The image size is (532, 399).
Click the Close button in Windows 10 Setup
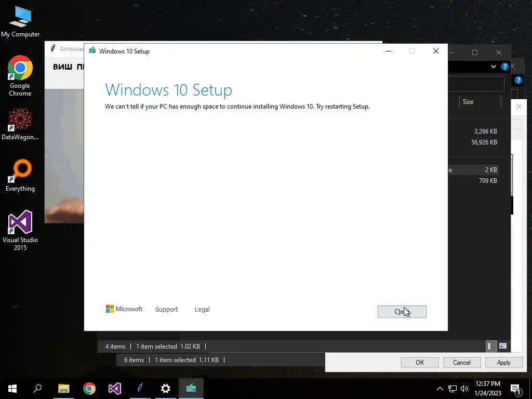click(402, 312)
